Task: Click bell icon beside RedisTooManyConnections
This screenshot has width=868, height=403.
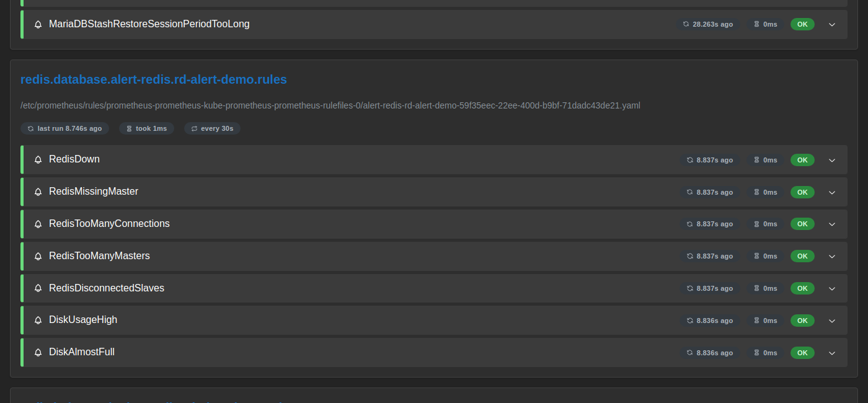Action: click(x=38, y=224)
